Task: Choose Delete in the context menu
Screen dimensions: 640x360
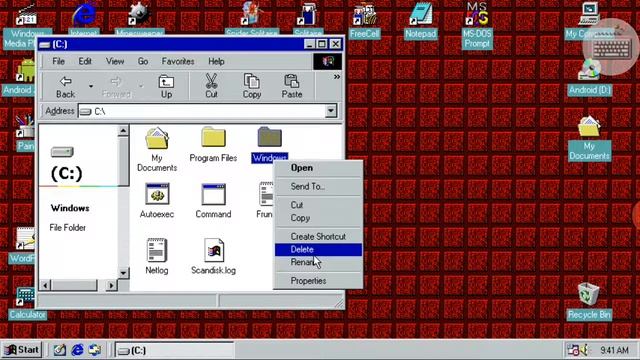Action: click(x=318, y=249)
